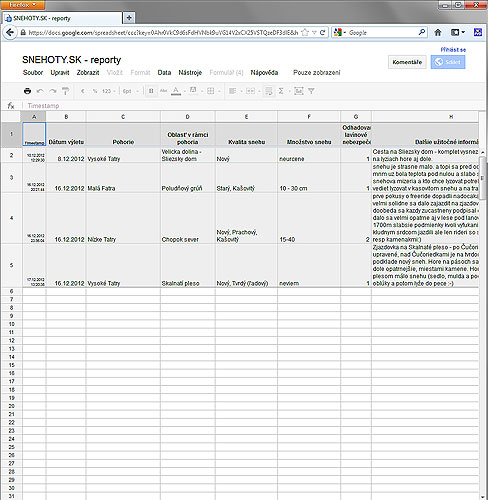
Task: Apply percent format icon
Action: pos(95,91)
